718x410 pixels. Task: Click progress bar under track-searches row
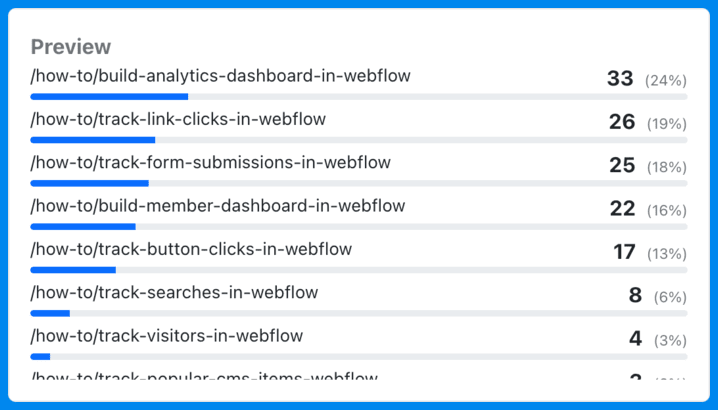coord(359,313)
